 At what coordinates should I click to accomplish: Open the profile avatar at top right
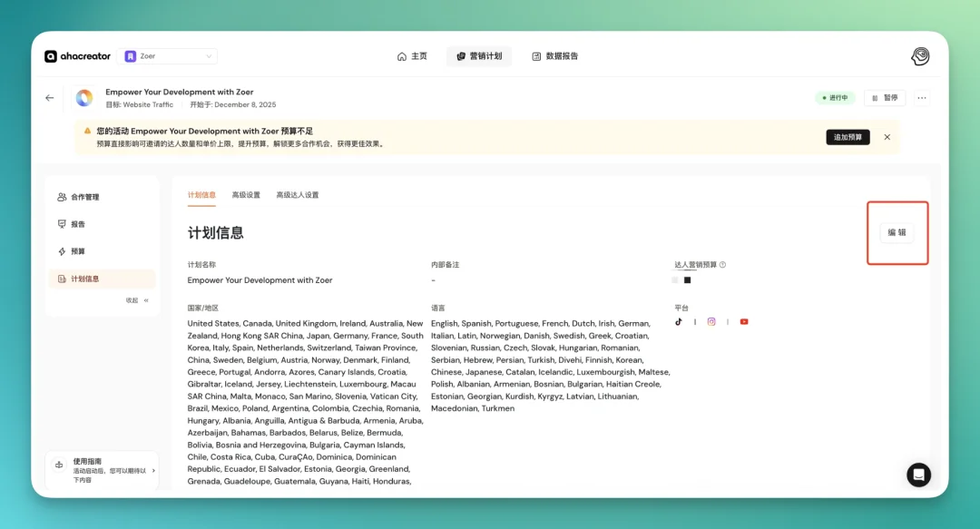coord(919,56)
